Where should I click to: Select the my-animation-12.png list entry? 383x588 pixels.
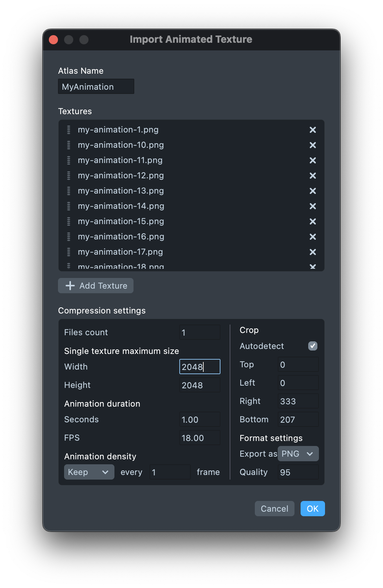[121, 176]
